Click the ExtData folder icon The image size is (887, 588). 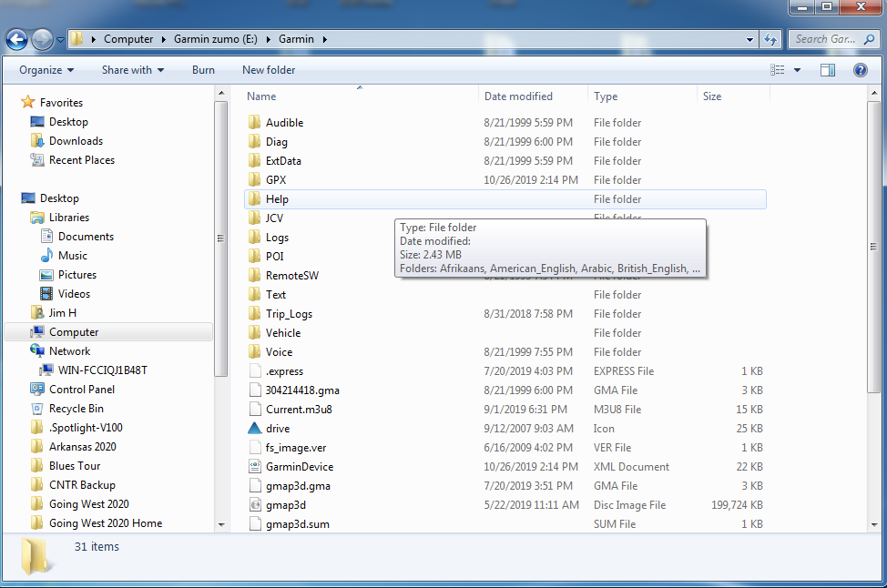(255, 160)
